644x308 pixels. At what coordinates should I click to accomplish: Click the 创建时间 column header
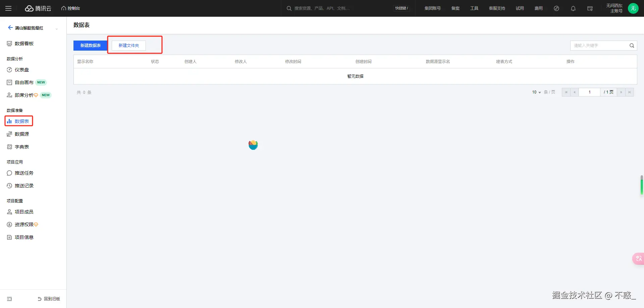pyautogui.click(x=364, y=62)
